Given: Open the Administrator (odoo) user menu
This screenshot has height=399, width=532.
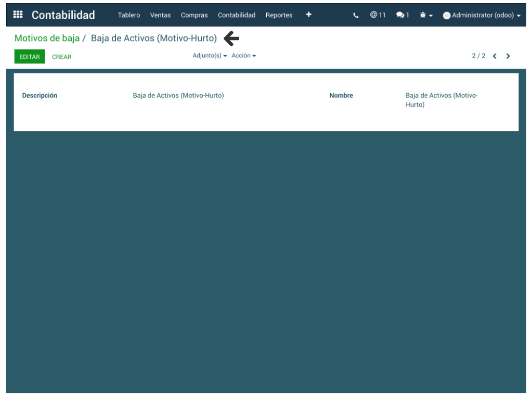Looking at the screenshot, I should tap(482, 16).
